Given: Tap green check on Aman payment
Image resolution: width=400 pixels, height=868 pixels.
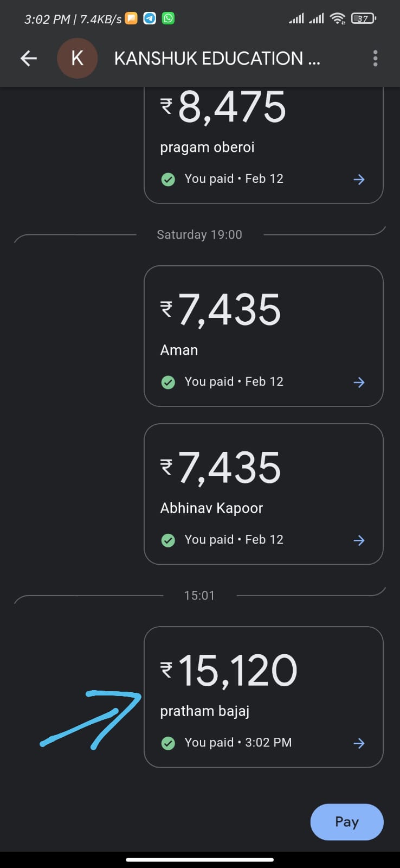Looking at the screenshot, I should [168, 382].
